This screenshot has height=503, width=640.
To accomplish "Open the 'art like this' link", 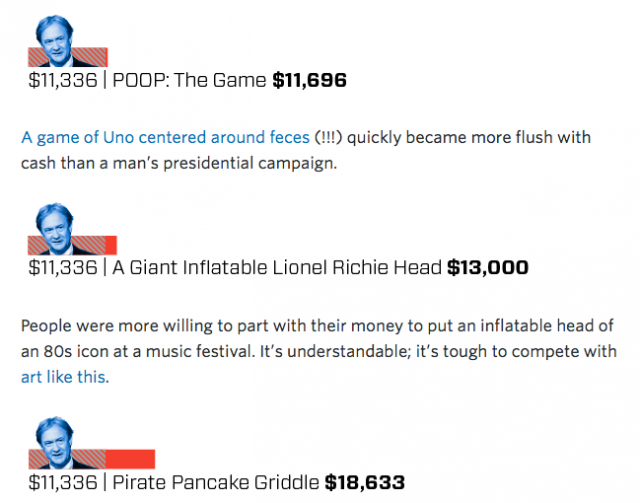I will coord(64,377).
